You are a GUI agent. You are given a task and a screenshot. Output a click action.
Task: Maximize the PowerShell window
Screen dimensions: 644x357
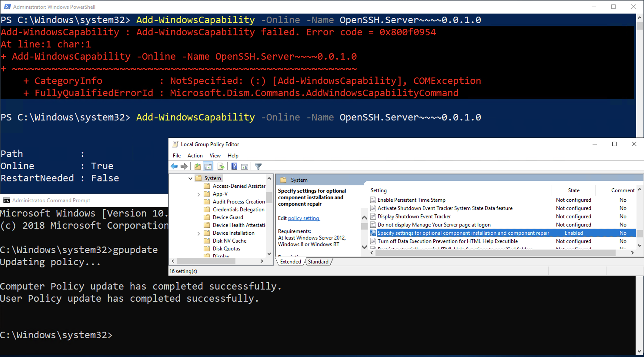(614, 7)
